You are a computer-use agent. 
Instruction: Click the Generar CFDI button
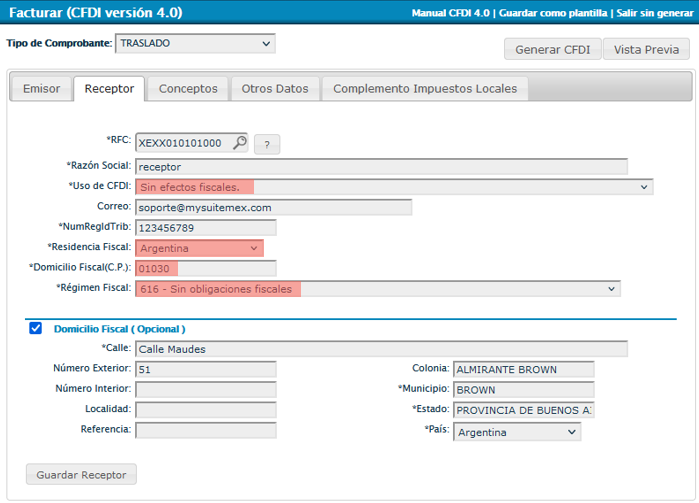(x=552, y=50)
